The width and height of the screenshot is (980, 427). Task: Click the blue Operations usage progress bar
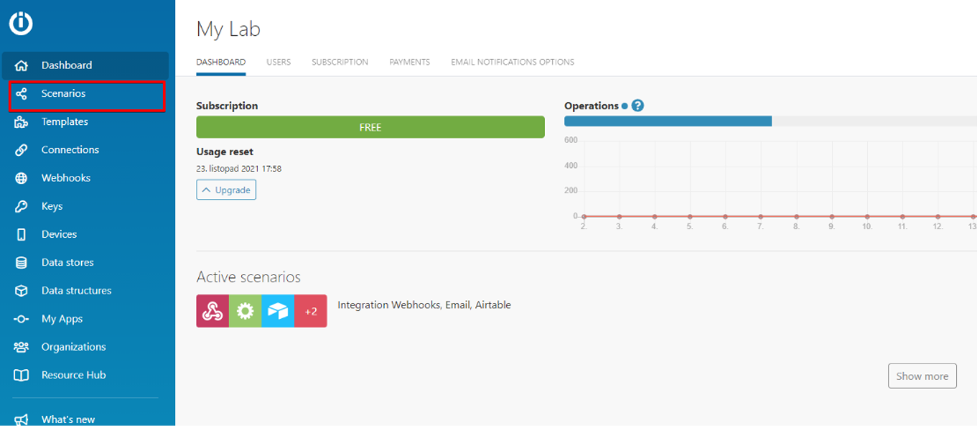point(668,121)
